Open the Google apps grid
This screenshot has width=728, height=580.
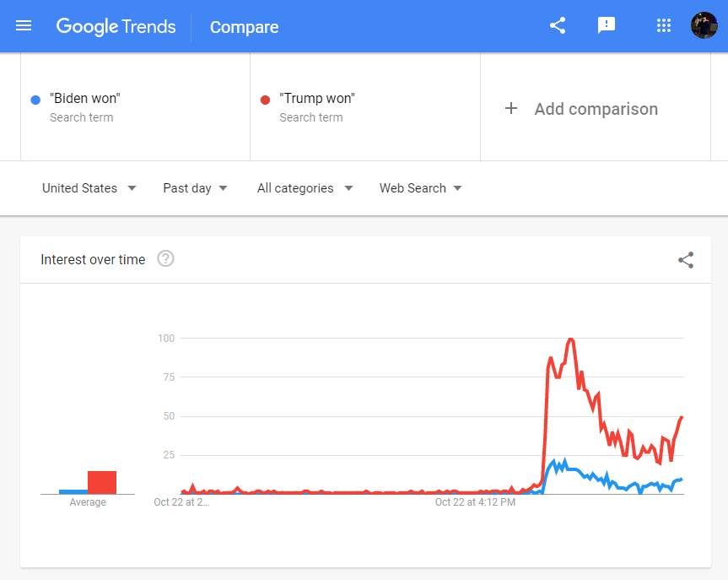pyautogui.click(x=664, y=25)
